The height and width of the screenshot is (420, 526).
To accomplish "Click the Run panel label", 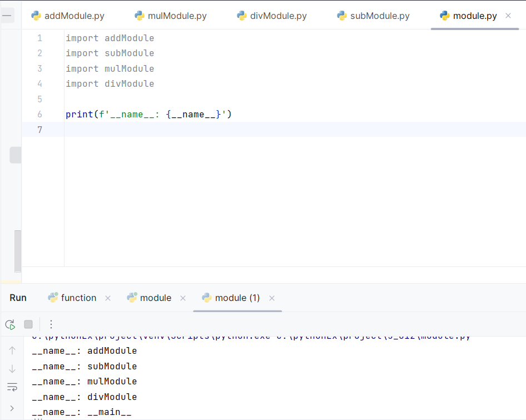I will pyautogui.click(x=18, y=298).
